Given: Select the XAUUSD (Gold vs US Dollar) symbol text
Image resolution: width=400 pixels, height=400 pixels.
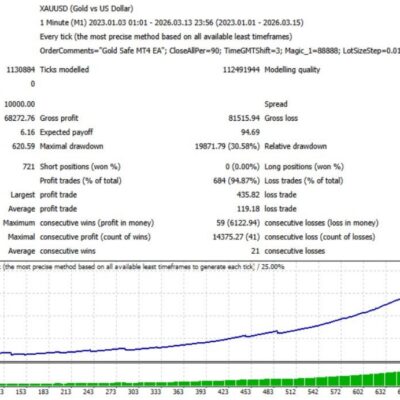Looking at the screenshot, I should pyautogui.click(x=86, y=8).
